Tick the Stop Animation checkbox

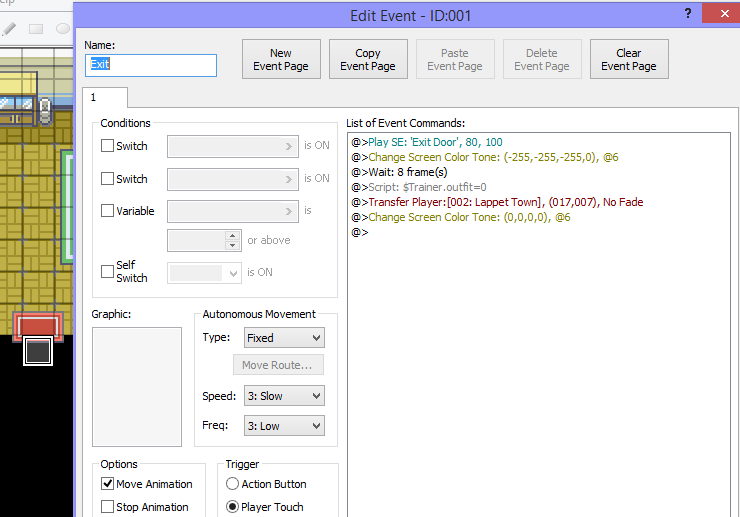pos(108,507)
